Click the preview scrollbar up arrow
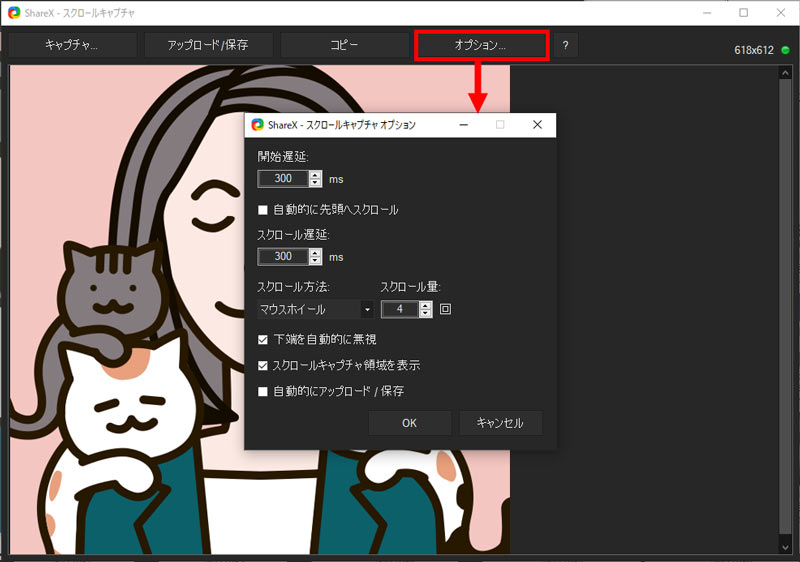 pos(785,73)
